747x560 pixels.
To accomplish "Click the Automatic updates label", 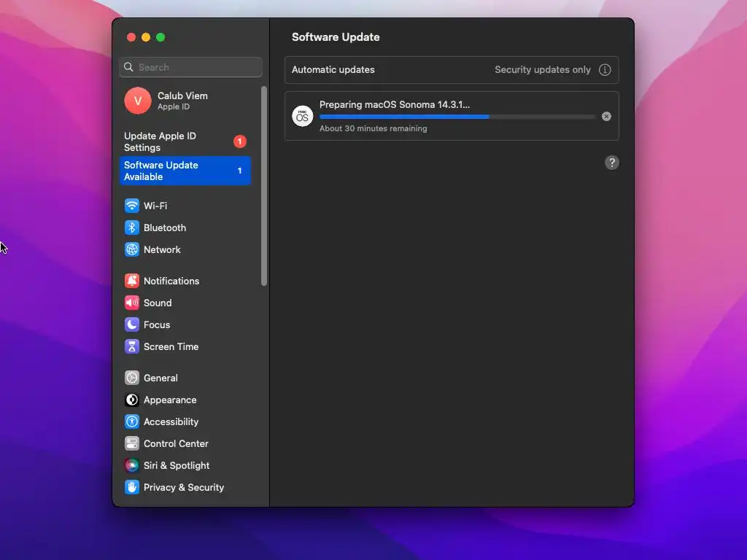I will 333,70.
